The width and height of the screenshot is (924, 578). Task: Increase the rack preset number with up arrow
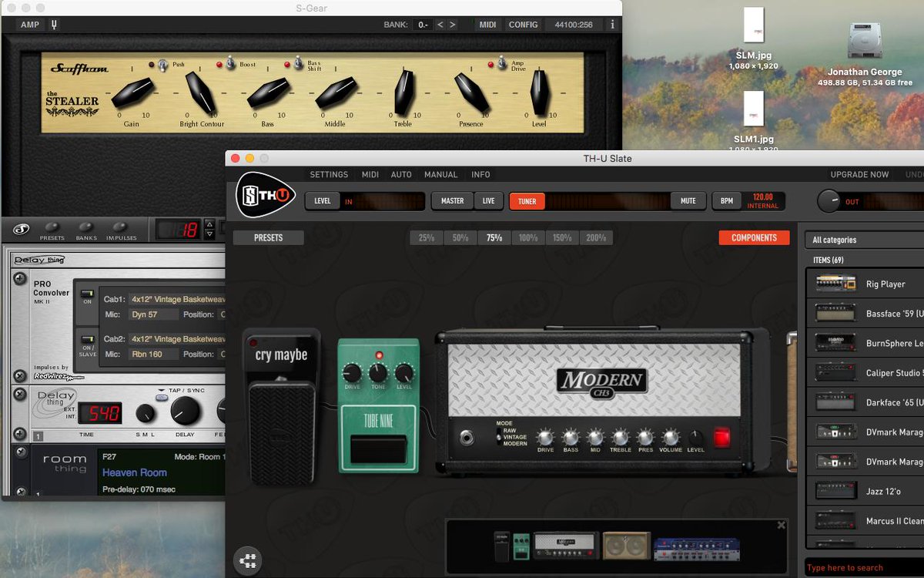click(x=209, y=224)
